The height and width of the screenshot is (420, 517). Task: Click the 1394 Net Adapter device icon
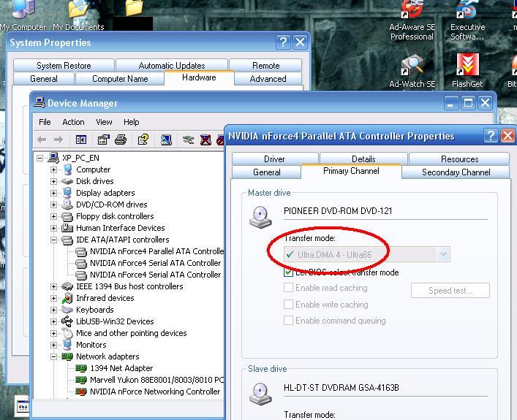pos(80,368)
